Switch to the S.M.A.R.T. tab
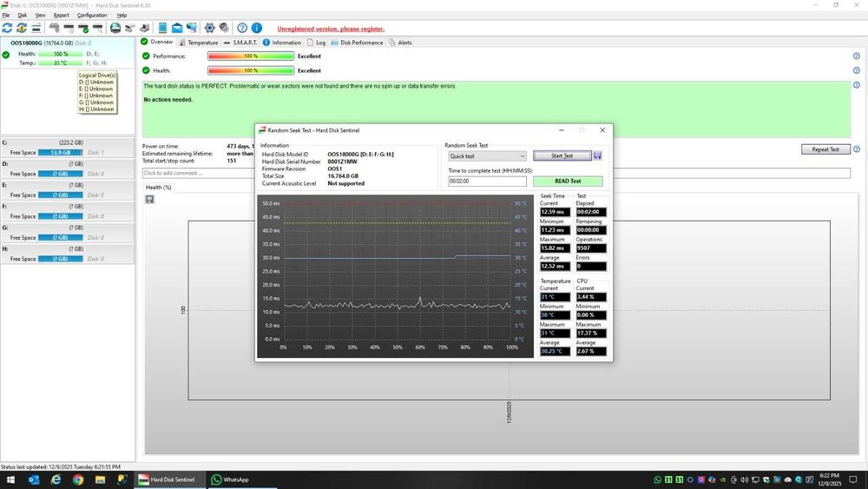The height and width of the screenshot is (489, 868). (x=240, y=43)
